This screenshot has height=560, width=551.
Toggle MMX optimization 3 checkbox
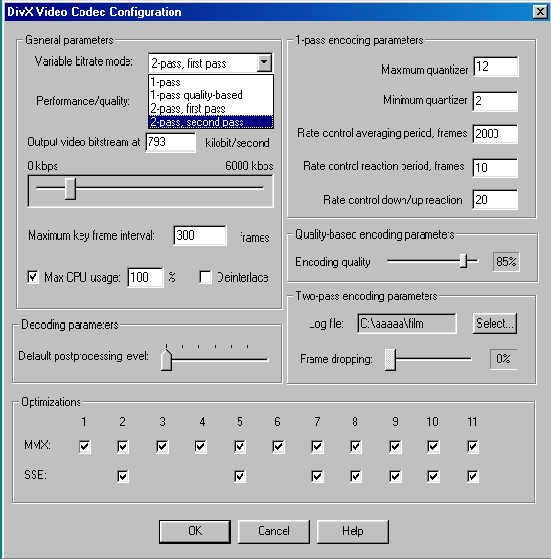pyautogui.click(x=162, y=446)
